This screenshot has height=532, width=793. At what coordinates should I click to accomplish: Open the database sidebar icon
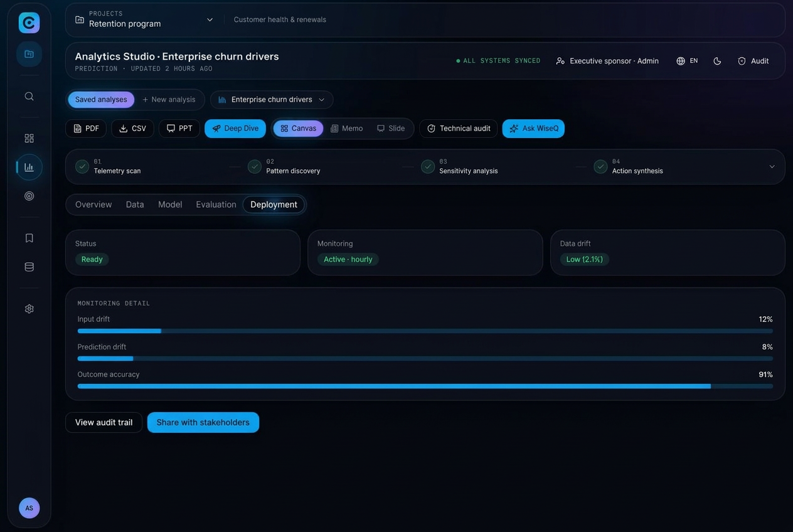tap(29, 267)
